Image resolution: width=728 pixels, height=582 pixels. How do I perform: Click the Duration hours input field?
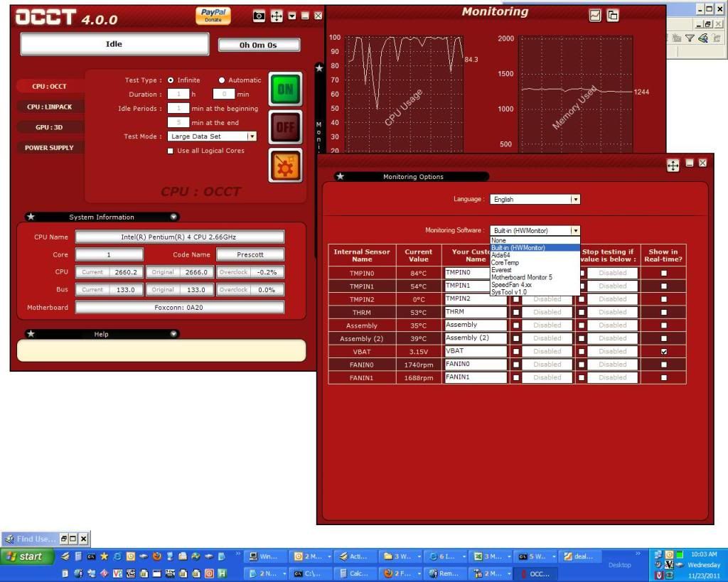pyautogui.click(x=178, y=95)
